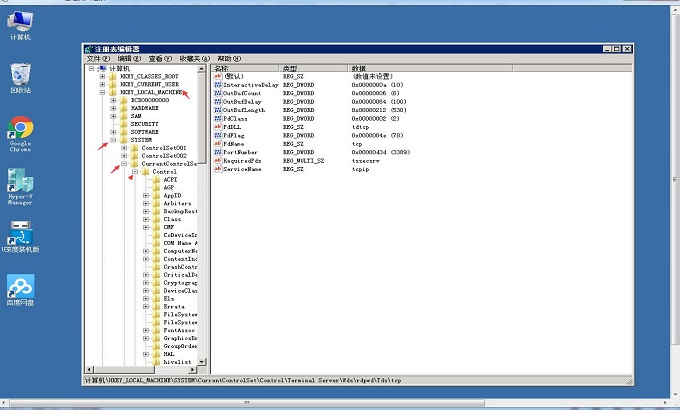Viewport: 680px width, 410px height.
Task: Open the 文件 (File) menu
Action: tap(96, 59)
